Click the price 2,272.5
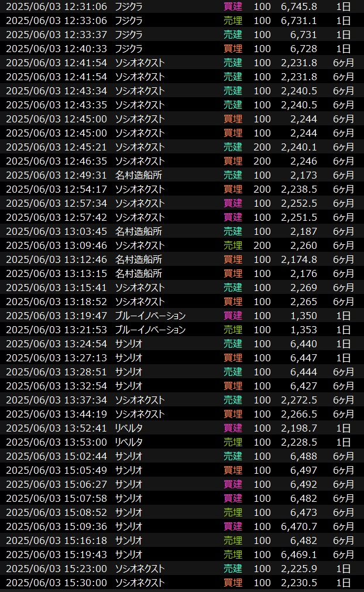 click(x=298, y=400)
